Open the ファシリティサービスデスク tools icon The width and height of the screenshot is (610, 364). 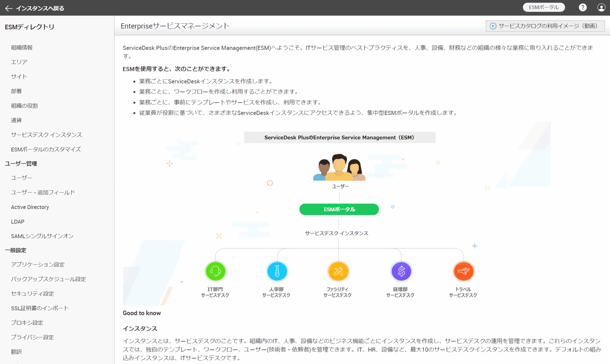coord(338,271)
